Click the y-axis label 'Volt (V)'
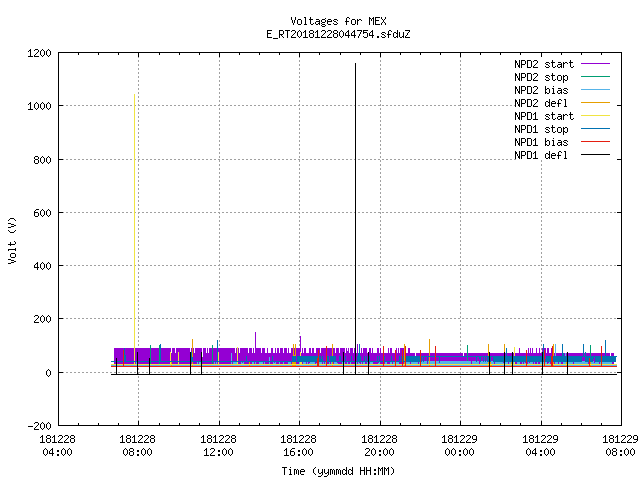640x480 pixels. (12, 240)
